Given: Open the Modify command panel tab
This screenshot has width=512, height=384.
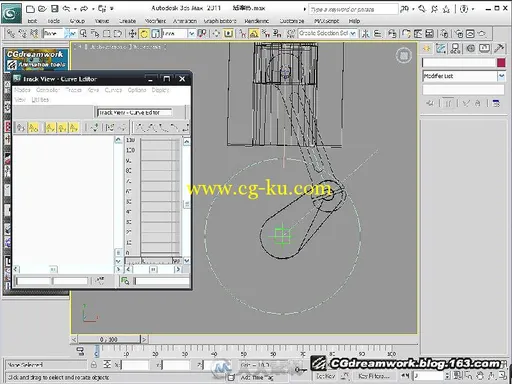Looking at the screenshot, I should point(441,49).
